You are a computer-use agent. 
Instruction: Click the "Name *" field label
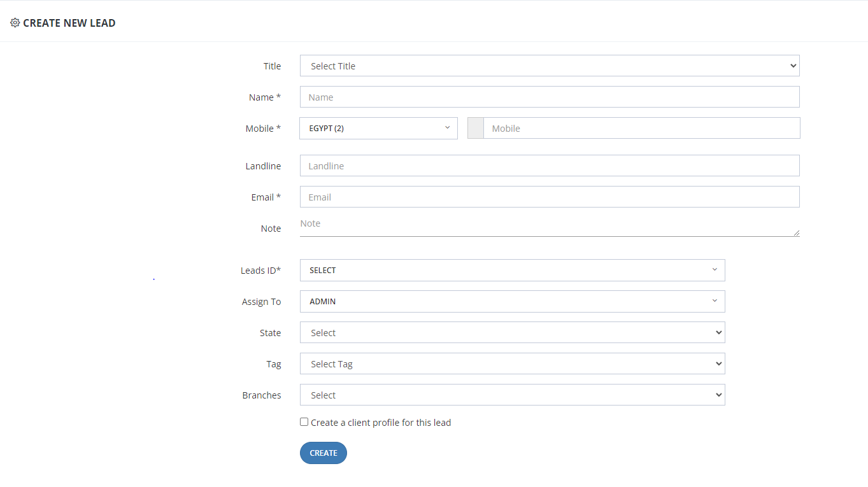coord(265,97)
